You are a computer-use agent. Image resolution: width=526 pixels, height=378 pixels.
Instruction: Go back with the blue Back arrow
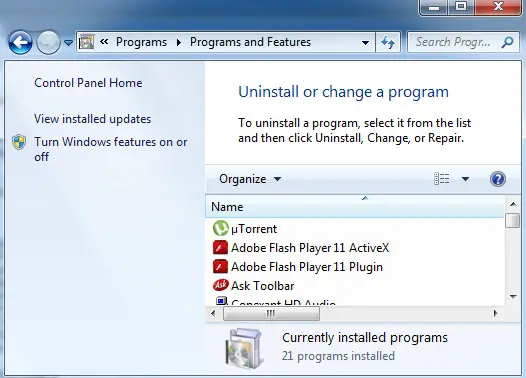(x=20, y=42)
